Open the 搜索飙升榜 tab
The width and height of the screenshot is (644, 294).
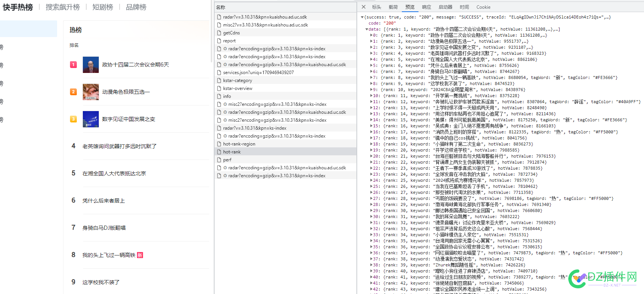[x=63, y=7]
